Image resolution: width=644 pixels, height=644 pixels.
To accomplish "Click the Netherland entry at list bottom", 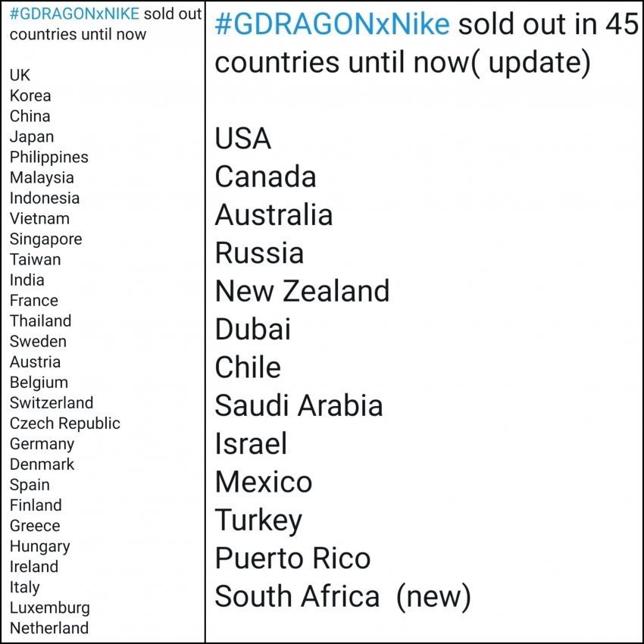I will click(48, 628).
